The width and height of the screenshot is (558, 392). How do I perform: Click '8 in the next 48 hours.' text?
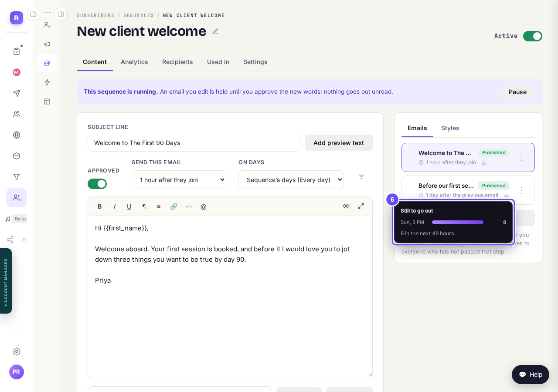428,233
